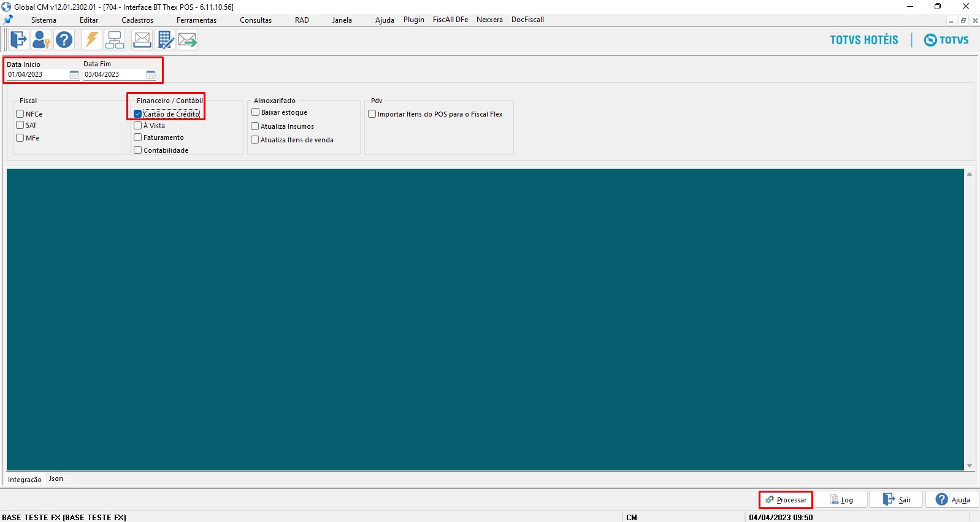Enable Baixar estoque checkbox
The width and height of the screenshot is (980, 522).
click(x=255, y=112)
